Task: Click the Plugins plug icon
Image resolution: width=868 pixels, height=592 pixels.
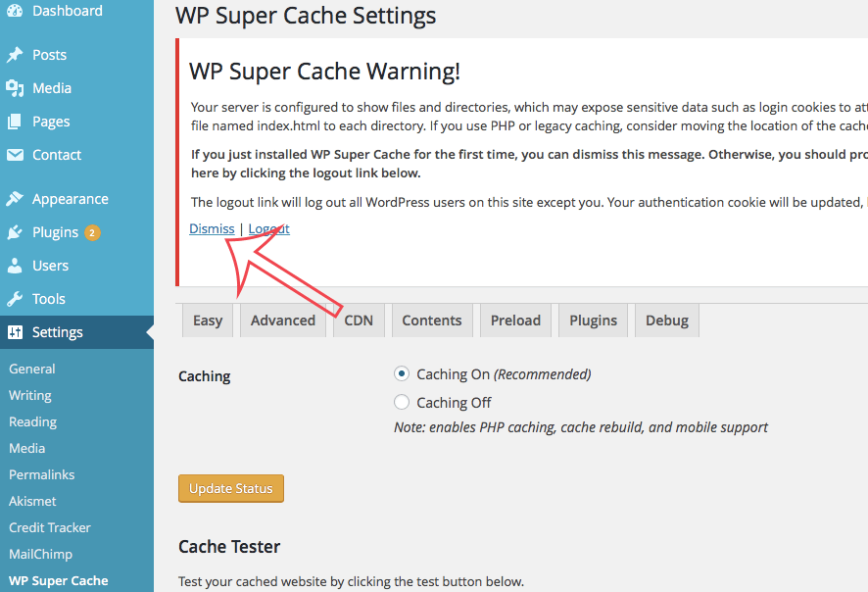Action: click(15, 232)
